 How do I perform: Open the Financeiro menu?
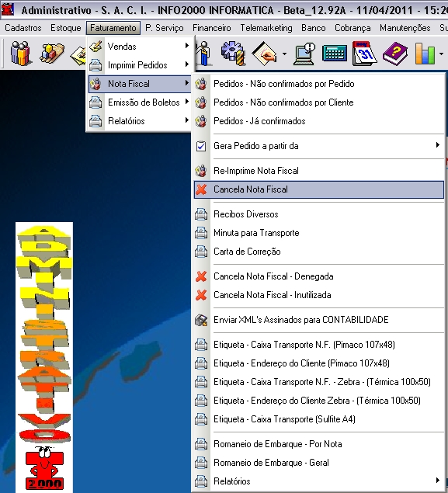point(212,28)
